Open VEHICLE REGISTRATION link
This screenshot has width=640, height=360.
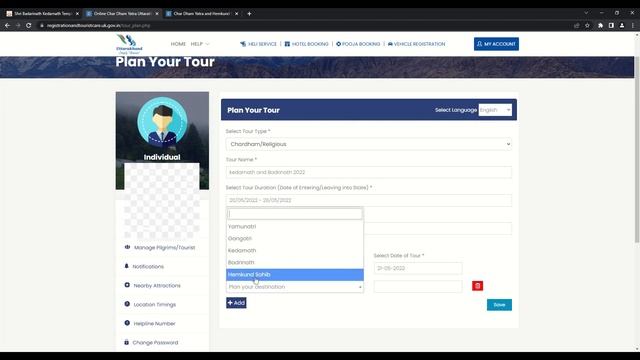(416, 44)
